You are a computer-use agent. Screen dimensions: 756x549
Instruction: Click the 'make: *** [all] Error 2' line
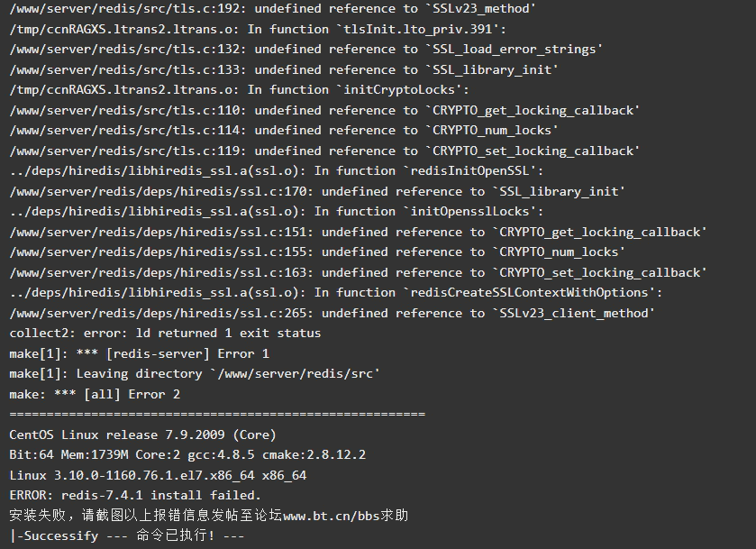tap(95, 394)
